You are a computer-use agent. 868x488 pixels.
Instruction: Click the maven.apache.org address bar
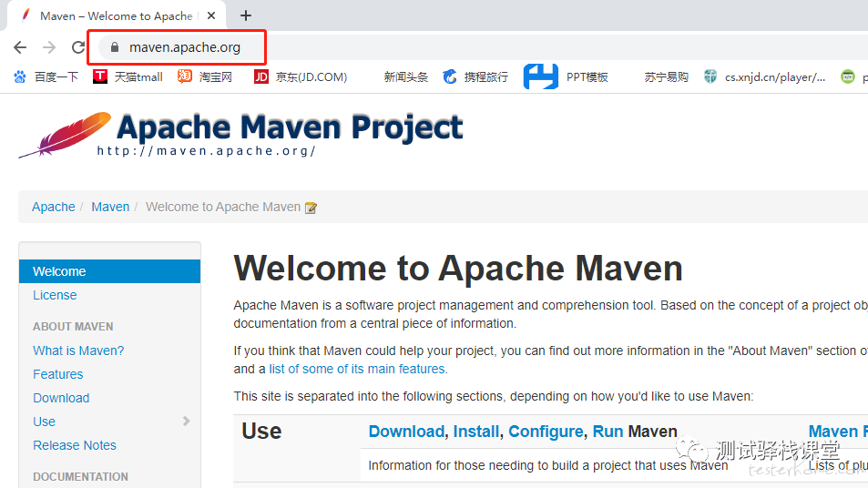[184, 47]
